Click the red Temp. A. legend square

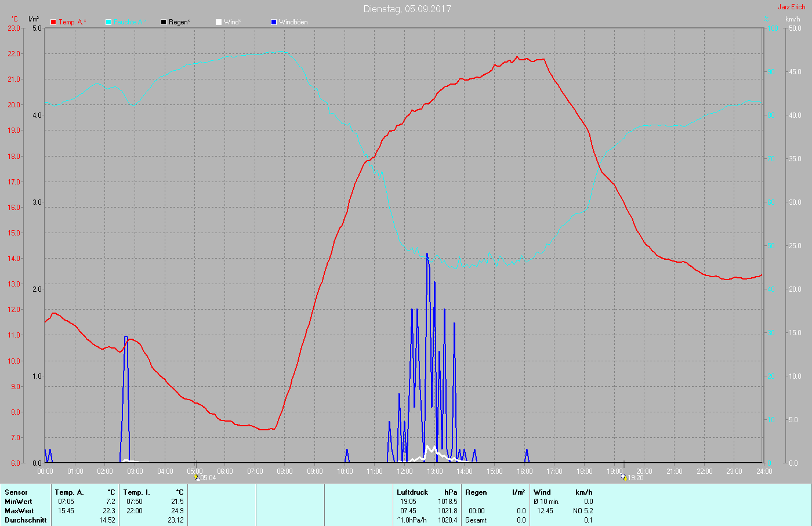tap(53, 22)
